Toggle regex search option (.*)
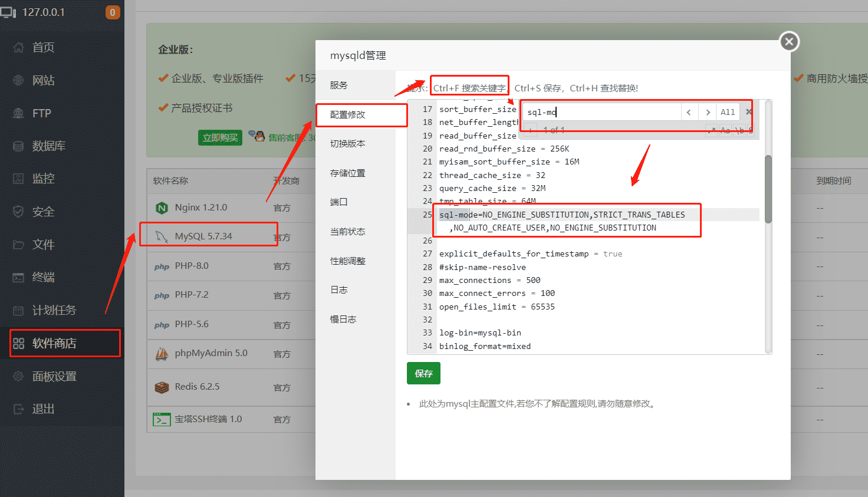The height and width of the screenshot is (497, 868). [x=712, y=130]
